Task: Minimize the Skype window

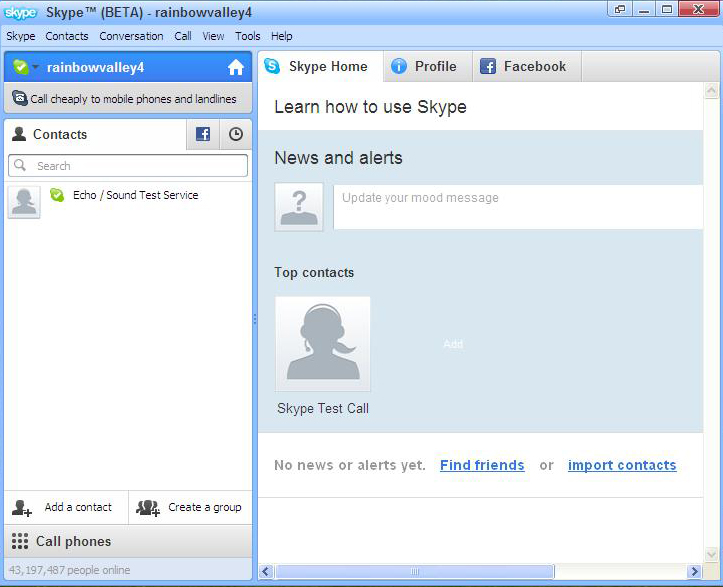Action: 644,9
